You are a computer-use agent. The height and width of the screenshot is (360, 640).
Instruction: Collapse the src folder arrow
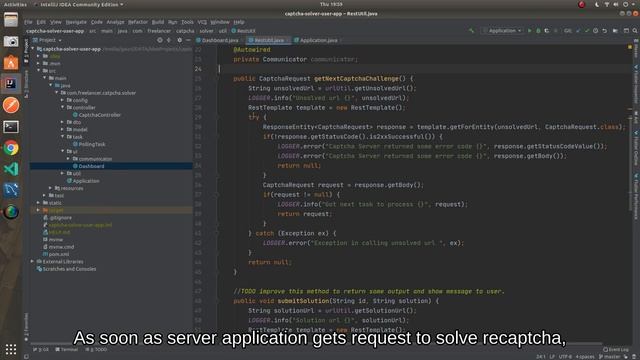pos(39,71)
